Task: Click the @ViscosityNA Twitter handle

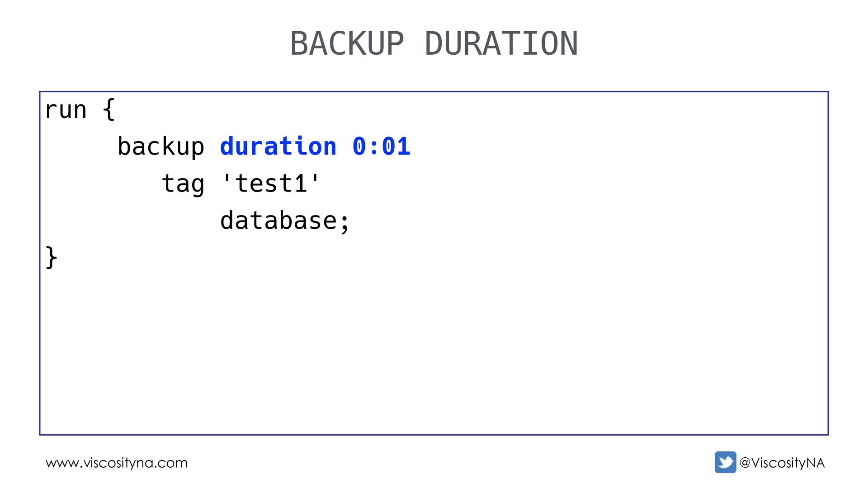Action: [x=782, y=463]
